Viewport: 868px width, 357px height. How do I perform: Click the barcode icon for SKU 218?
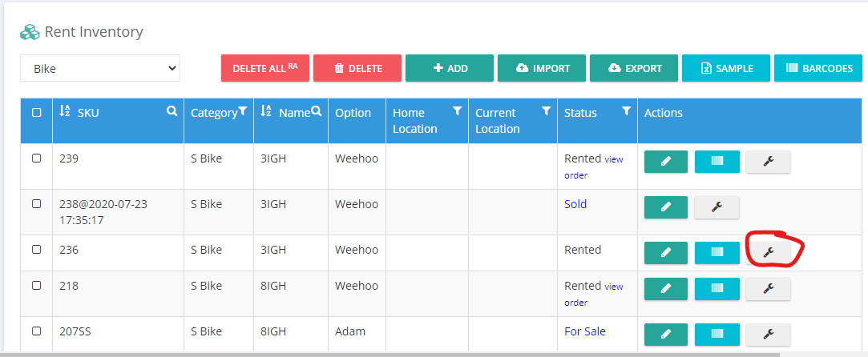(x=717, y=288)
